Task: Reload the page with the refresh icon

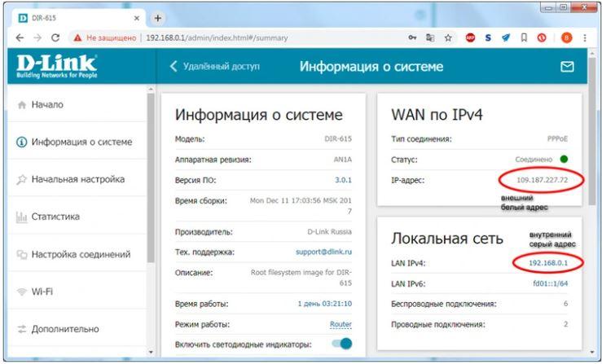Action: click(x=55, y=37)
